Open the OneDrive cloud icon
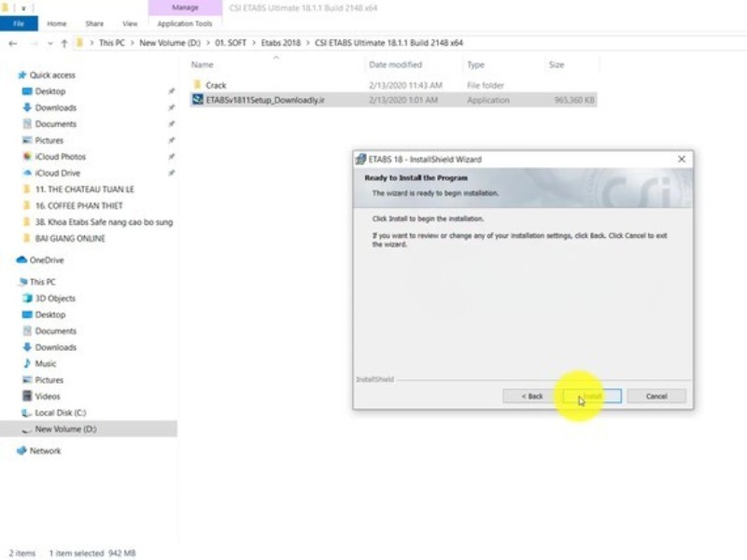Screen dimensions: 747x560 21,260
